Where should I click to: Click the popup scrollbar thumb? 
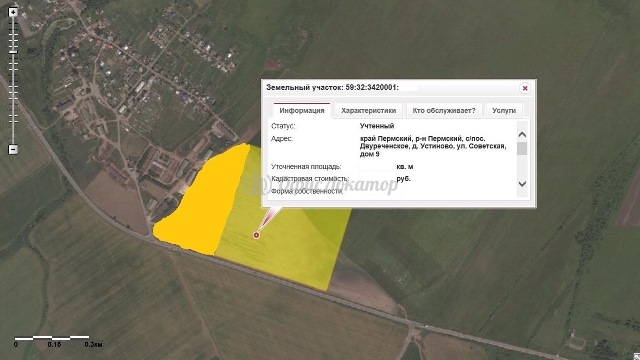pos(522,149)
